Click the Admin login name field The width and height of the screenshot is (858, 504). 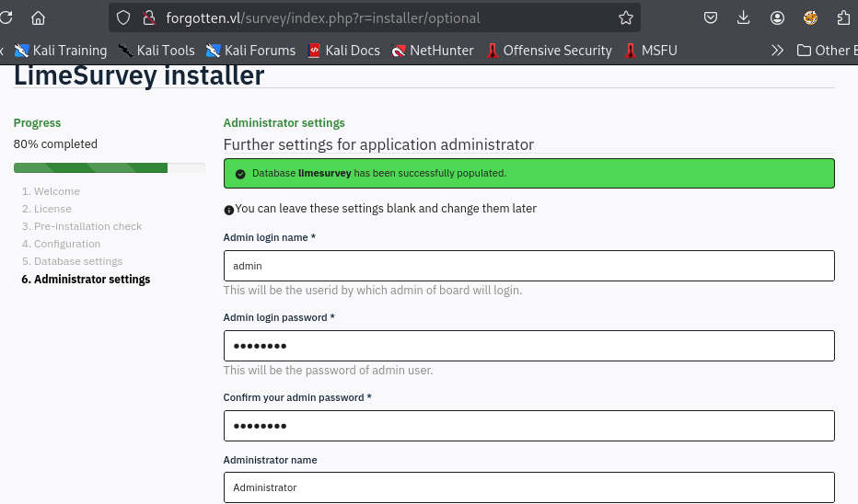click(528, 266)
